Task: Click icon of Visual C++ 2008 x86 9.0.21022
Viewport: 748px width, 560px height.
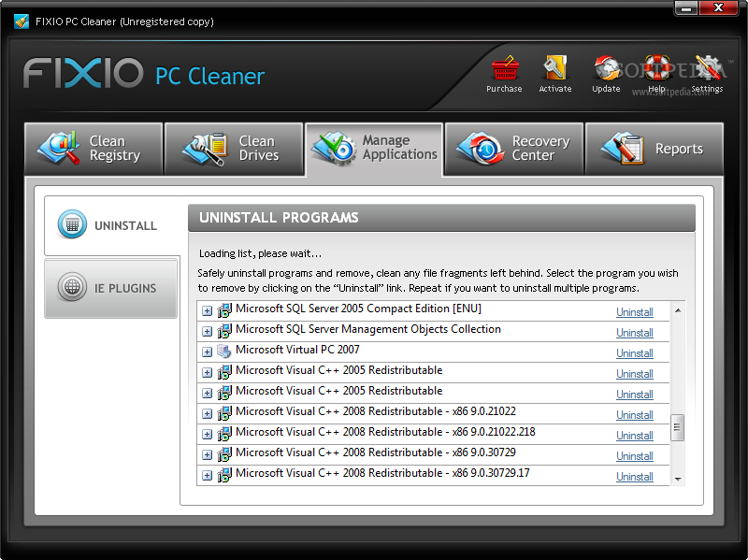Action: coord(224,413)
